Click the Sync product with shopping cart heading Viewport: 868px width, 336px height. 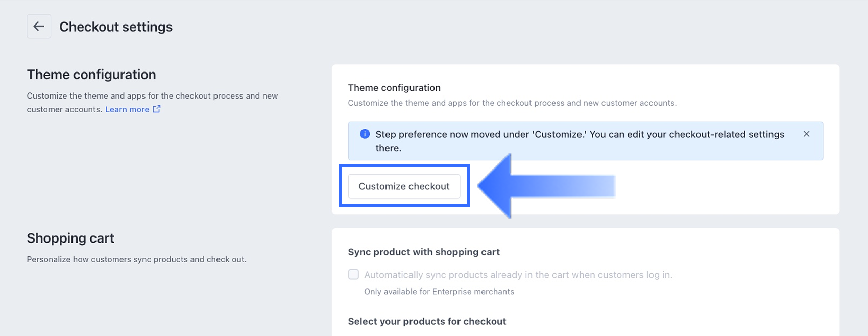(x=424, y=252)
